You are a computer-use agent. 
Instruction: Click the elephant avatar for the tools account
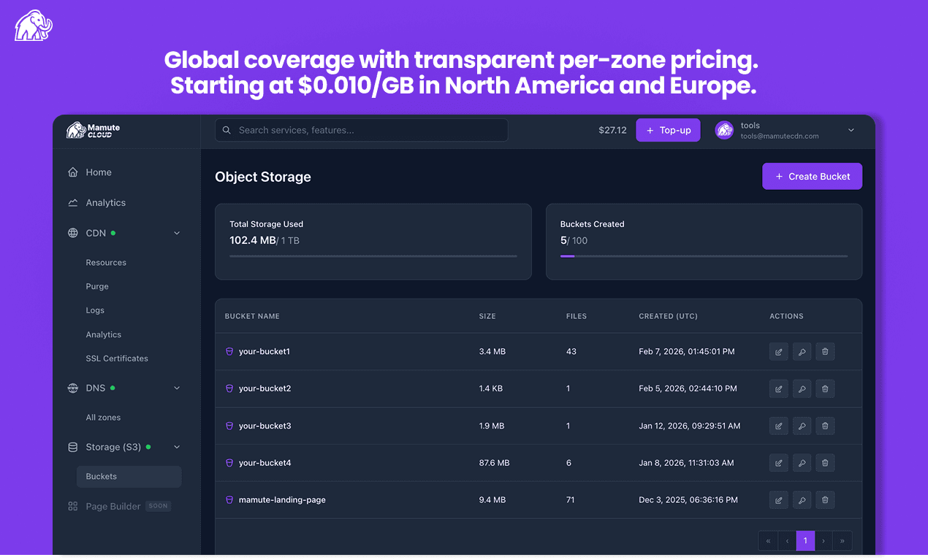tap(724, 129)
